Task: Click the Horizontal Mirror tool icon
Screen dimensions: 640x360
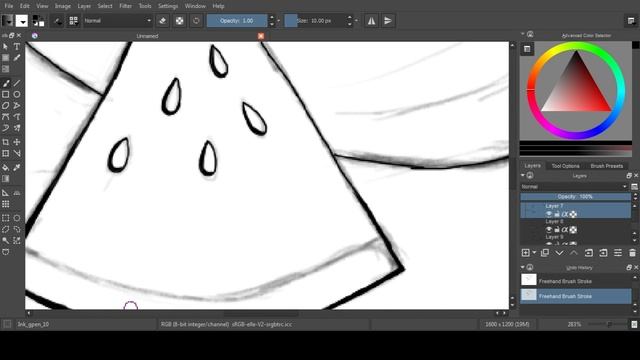Action: (371, 21)
